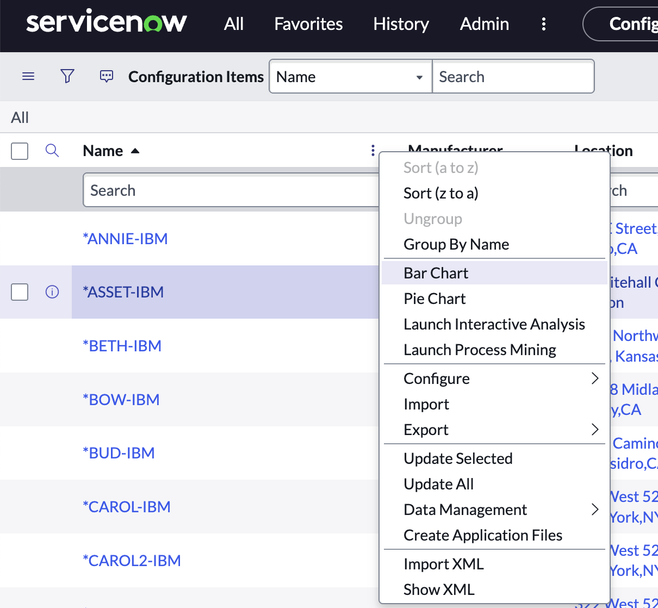
Task: Expand the Data Management submenu
Action: point(494,509)
